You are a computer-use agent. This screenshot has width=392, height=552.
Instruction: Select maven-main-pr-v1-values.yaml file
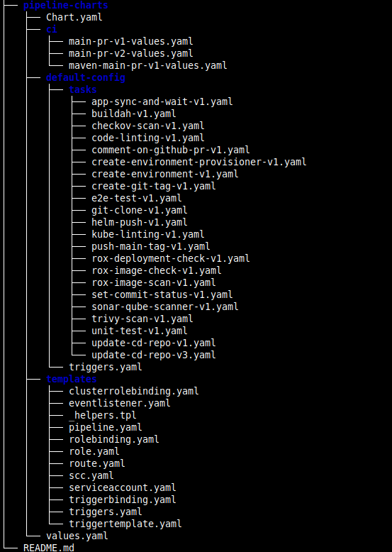click(147, 65)
